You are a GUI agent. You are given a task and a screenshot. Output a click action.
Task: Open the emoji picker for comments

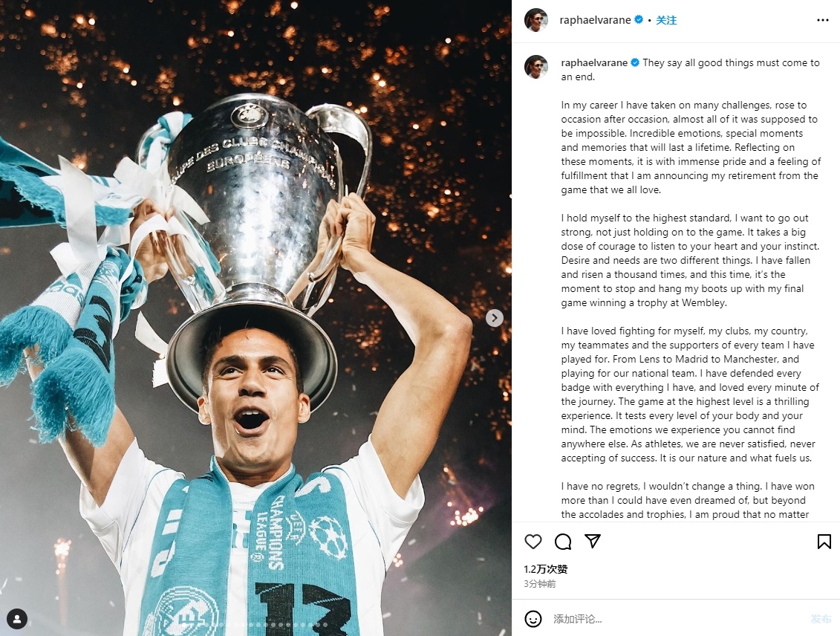(x=533, y=619)
